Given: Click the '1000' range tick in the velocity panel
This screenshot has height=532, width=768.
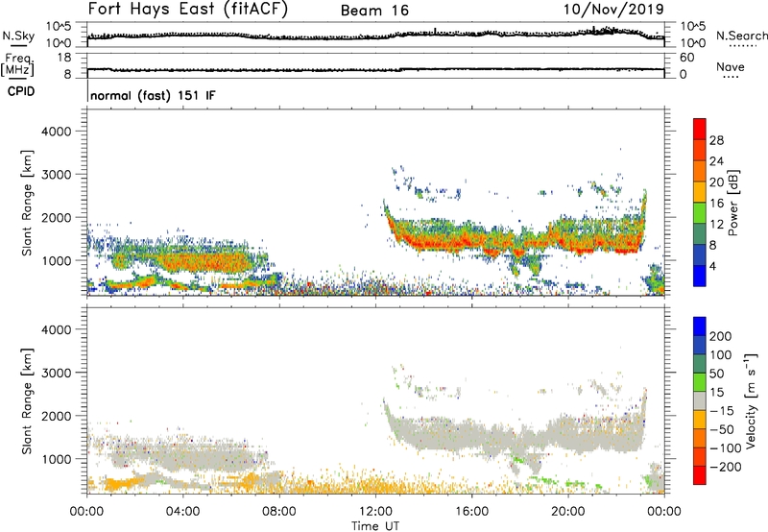Looking at the screenshot, I should click(56, 459).
